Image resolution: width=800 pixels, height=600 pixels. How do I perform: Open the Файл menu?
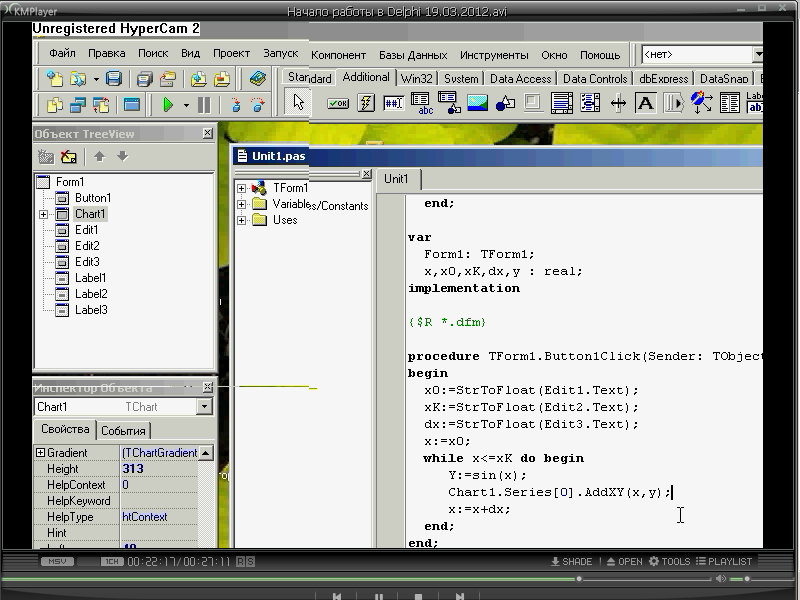coord(62,53)
